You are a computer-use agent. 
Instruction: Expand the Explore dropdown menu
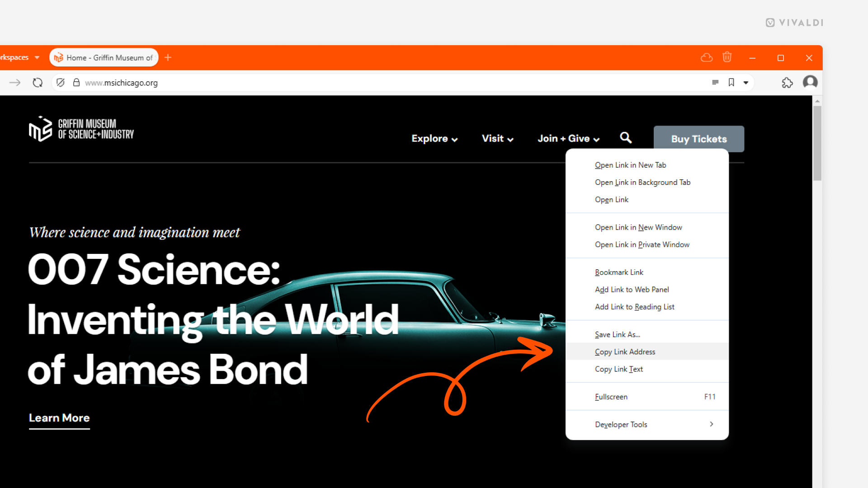pyautogui.click(x=434, y=139)
